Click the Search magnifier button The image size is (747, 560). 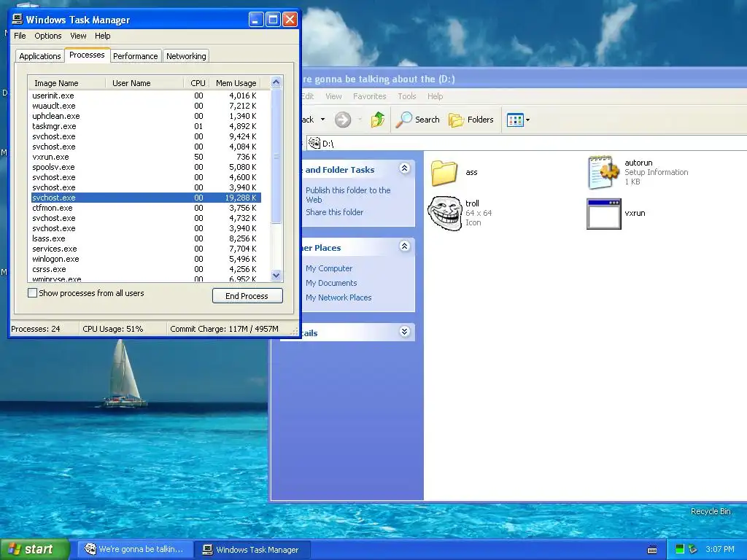pos(418,120)
